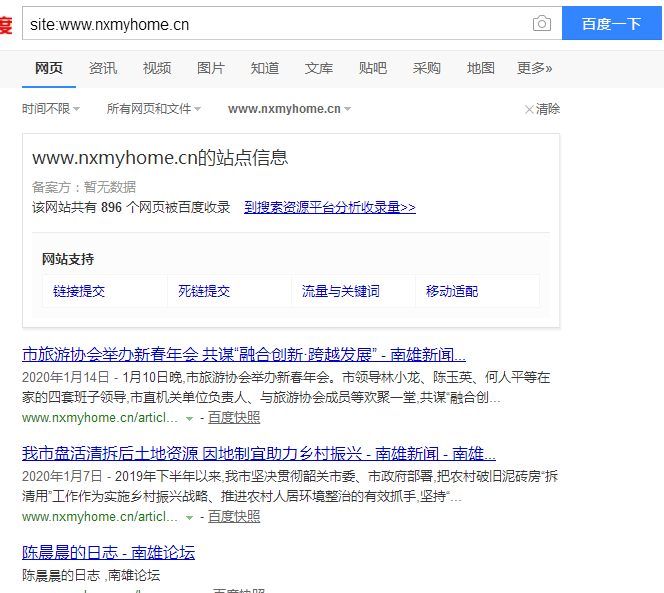Open the 时间不限 time filter dropdown
The height and width of the screenshot is (593, 664).
[x=51, y=109]
